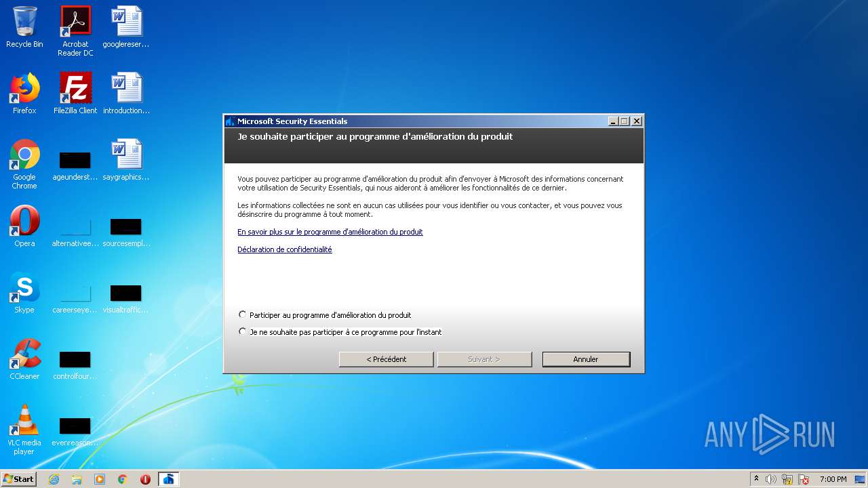Click the network tray icon
This screenshot has height=488, width=868.
[x=787, y=479]
